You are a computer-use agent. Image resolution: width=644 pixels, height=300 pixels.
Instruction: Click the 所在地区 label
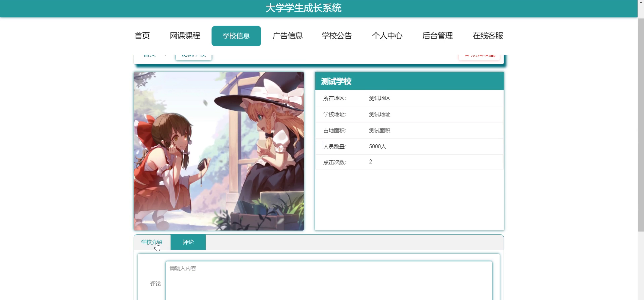click(335, 98)
